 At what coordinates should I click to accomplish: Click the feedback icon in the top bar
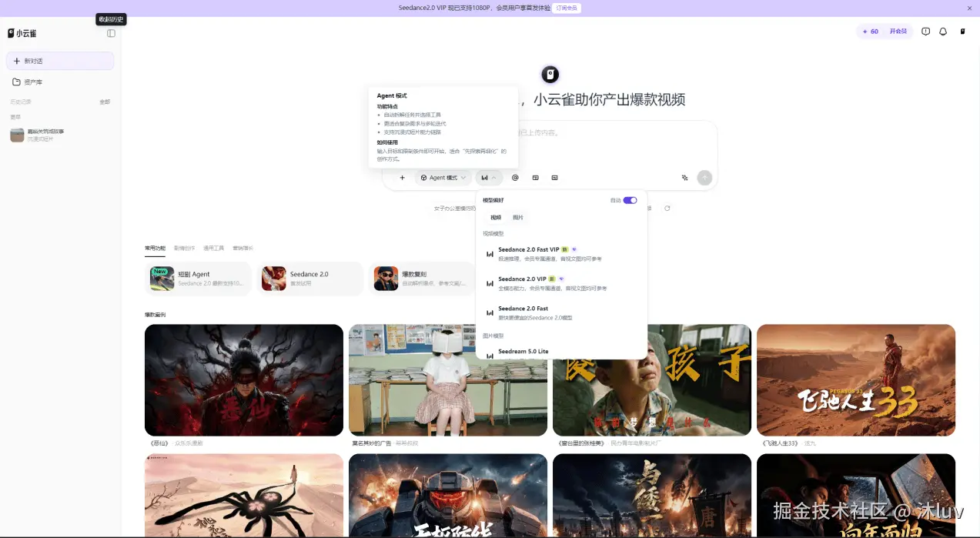coord(925,32)
